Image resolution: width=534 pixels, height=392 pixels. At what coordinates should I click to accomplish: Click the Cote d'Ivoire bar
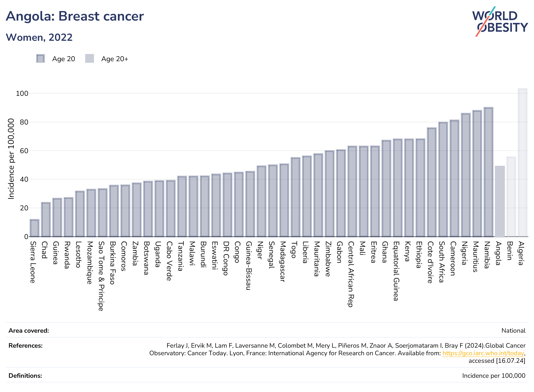[x=432, y=182]
